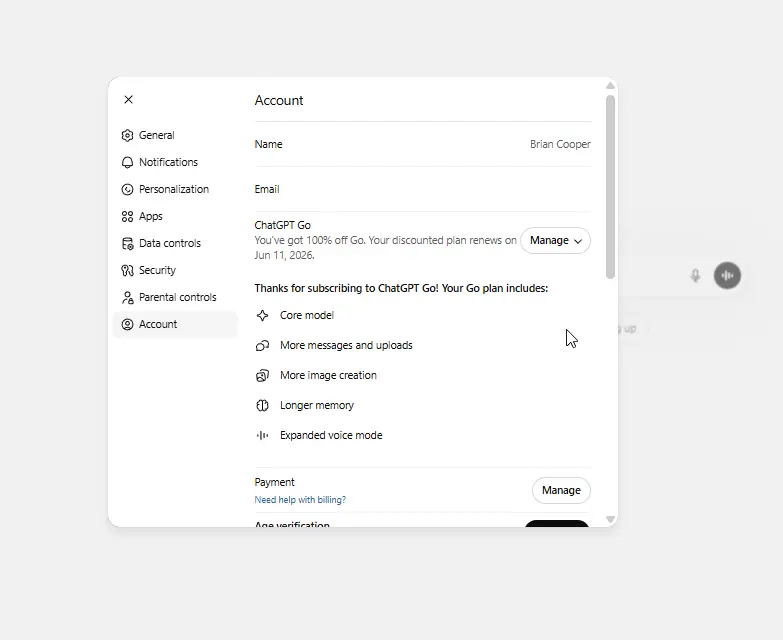Click the Expanded voice mode text
Screen dimensions: 783x640
tap(331, 435)
